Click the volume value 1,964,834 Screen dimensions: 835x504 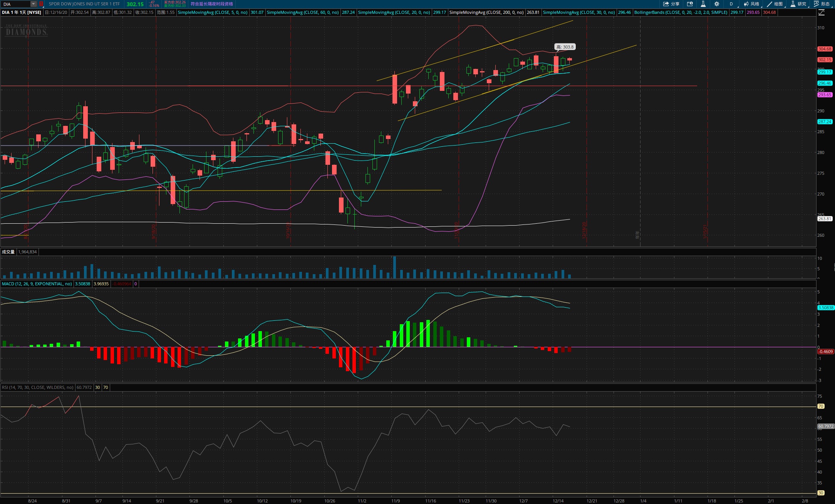click(x=27, y=252)
